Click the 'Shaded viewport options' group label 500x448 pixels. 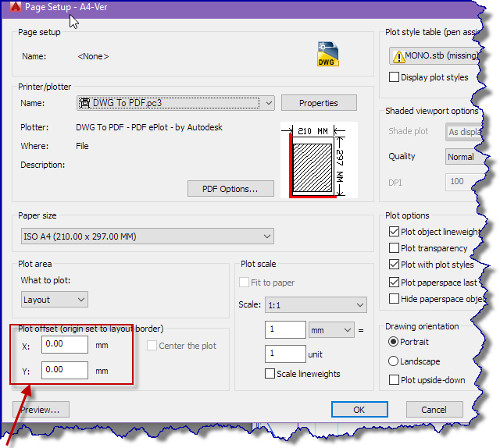tap(431, 111)
